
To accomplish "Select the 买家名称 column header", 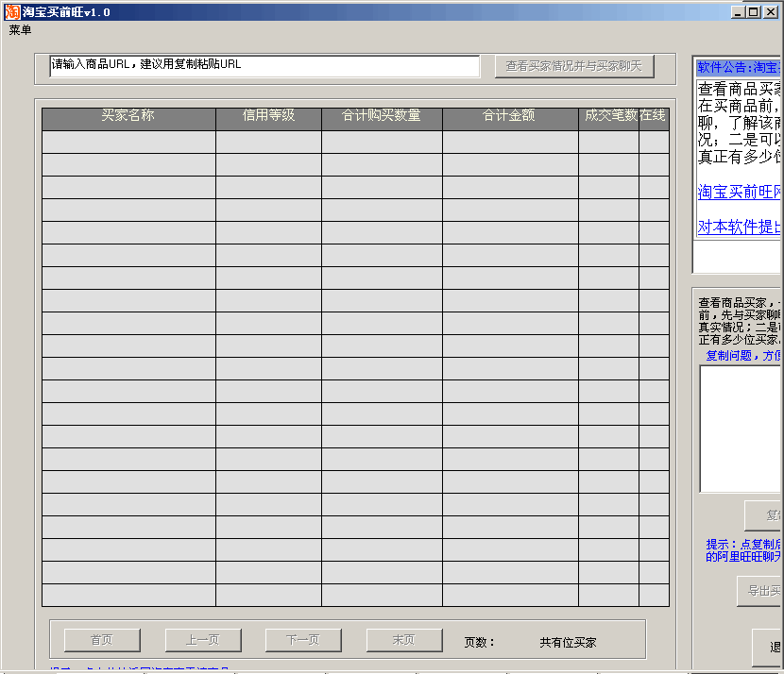I will point(128,116).
